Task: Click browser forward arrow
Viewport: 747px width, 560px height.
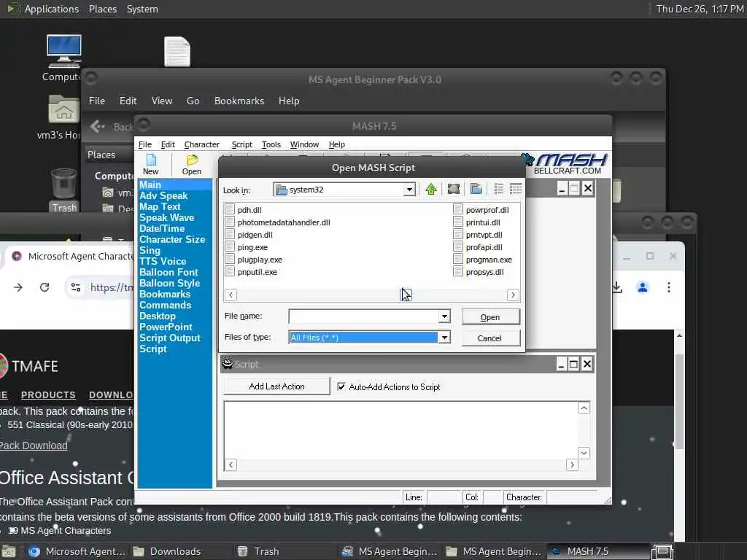Action: tap(18, 287)
